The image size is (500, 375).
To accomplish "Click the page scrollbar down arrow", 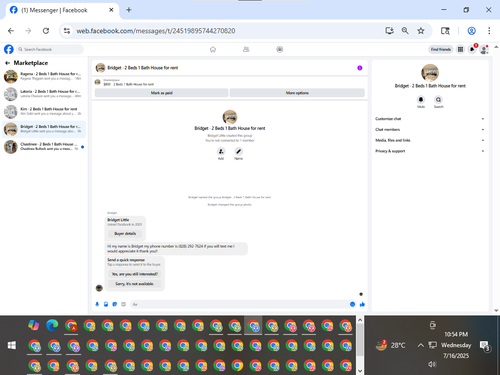I will pyautogui.click(x=496, y=310).
